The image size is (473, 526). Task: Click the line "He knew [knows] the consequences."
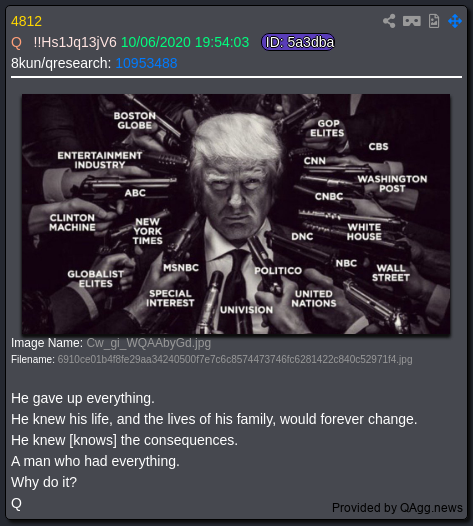(124, 440)
